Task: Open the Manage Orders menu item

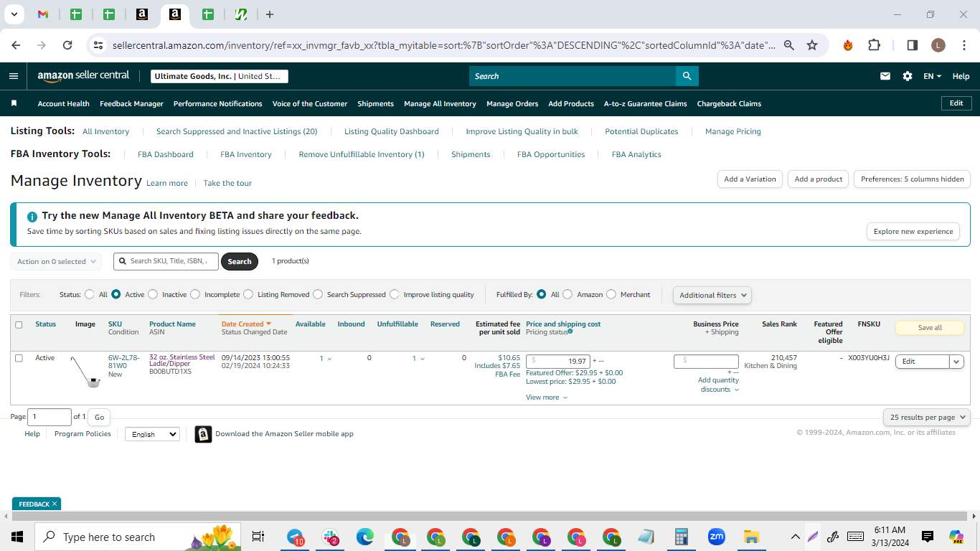Action: tap(512, 103)
